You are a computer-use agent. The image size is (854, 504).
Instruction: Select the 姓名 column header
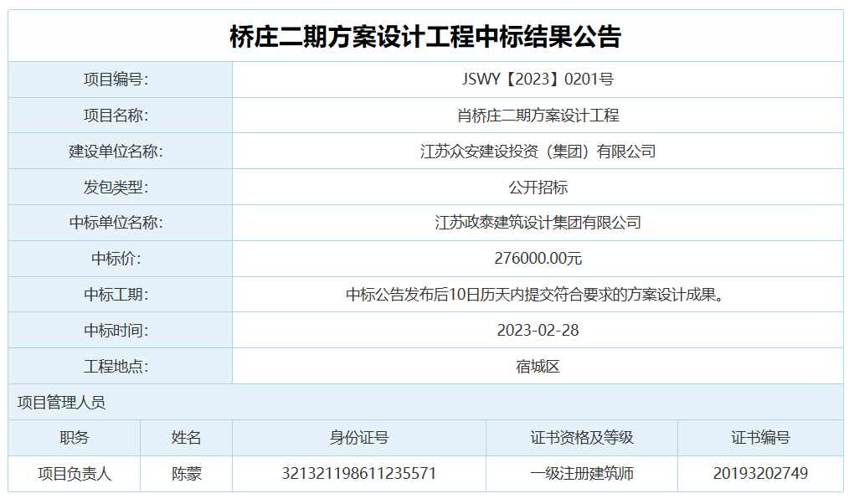tap(186, 438)
